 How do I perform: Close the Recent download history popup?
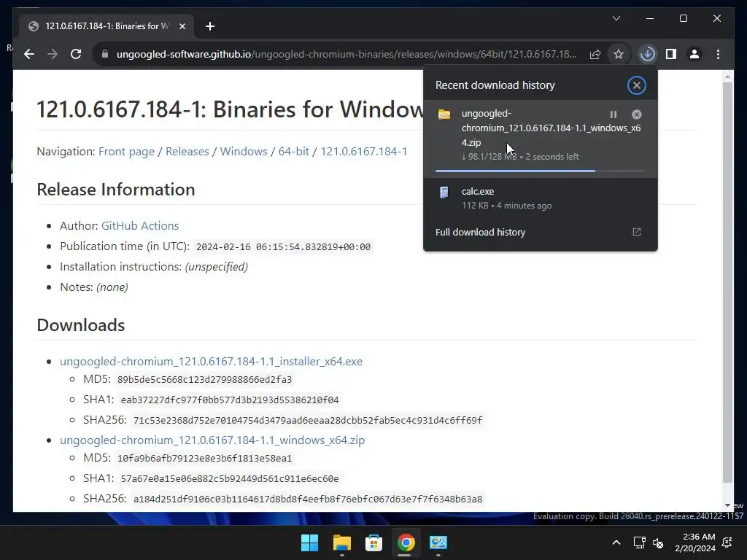point(636,85)
